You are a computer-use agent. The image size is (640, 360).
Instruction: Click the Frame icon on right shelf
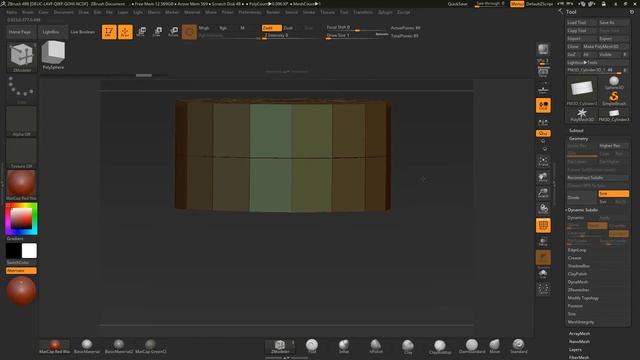543,162
